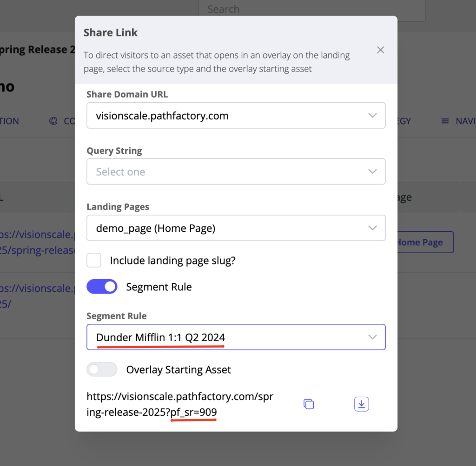This screenshot has height=466, width=476.
Task: Click the palette icon in the background tab
Action: (x=53, y=121)
